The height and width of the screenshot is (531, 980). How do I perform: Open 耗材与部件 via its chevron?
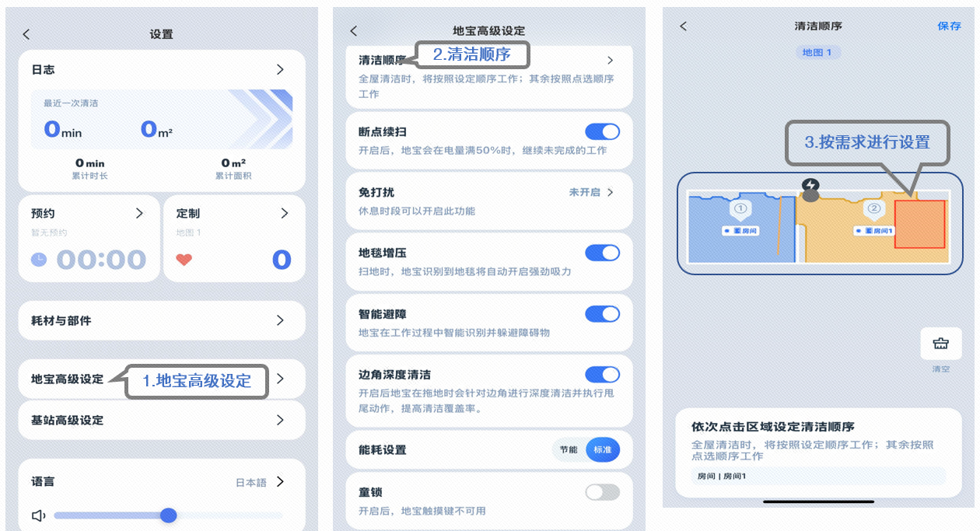(280, 320)
